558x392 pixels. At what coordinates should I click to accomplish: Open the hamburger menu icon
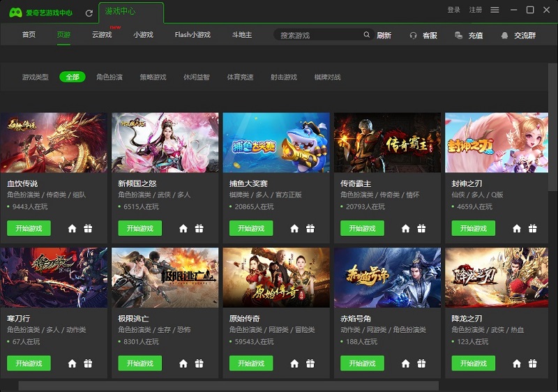tap(495, 10)
